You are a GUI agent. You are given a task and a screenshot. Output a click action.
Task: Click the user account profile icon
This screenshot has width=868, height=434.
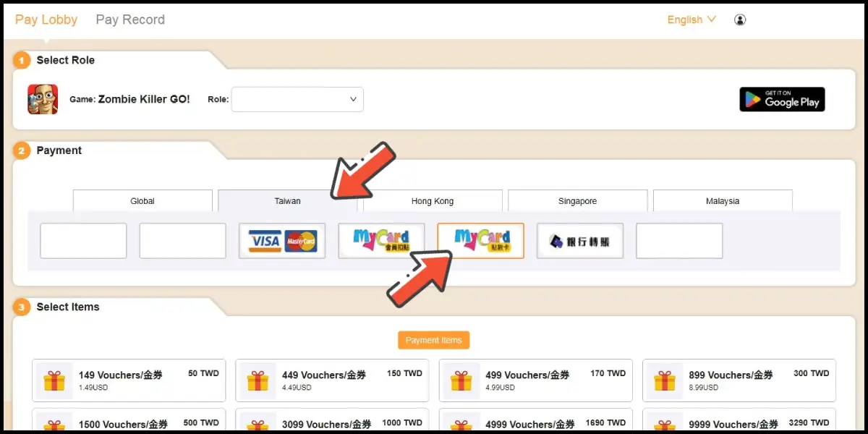coord(739,20)
